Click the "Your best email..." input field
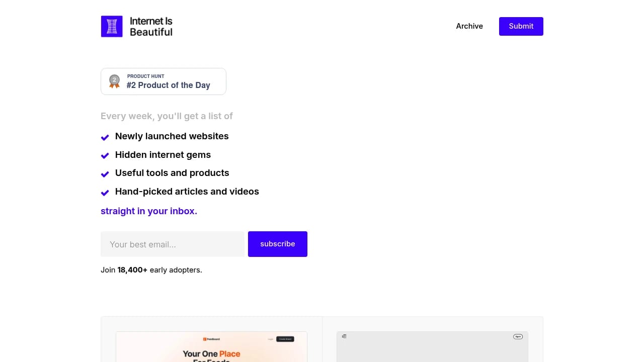The image size is (644, 362). tap(172, 244)
